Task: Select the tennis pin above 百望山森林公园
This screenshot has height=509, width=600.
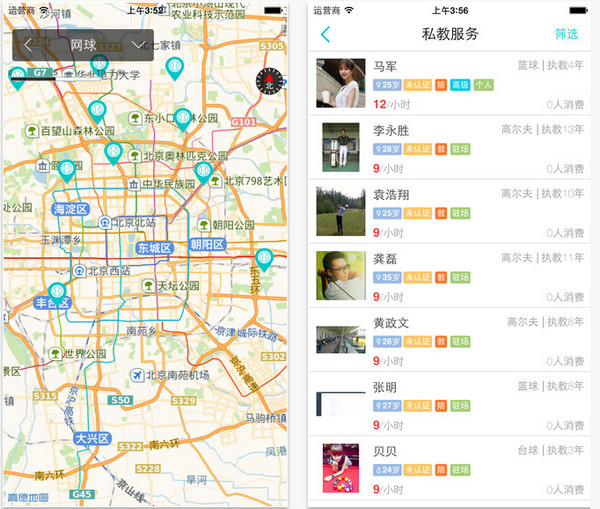Action: [x=97, y=112]
